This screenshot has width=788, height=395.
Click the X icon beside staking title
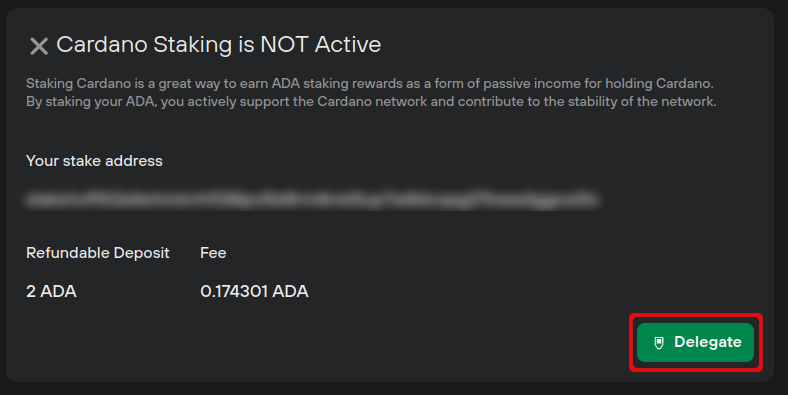click(x=39, y=46)
